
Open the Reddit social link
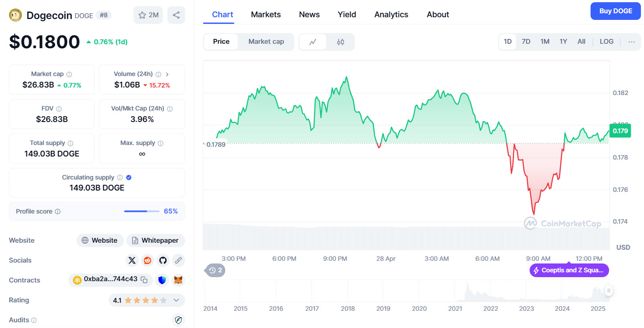coord(148,260)
